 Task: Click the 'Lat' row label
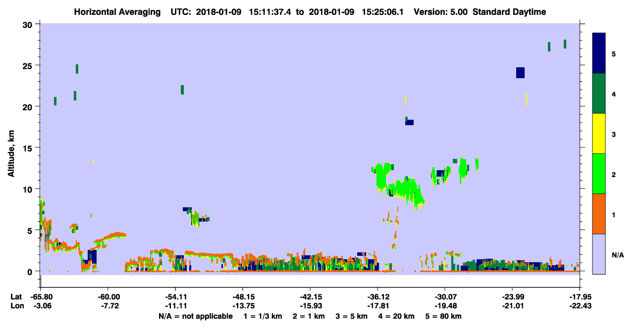click(16, 297)
